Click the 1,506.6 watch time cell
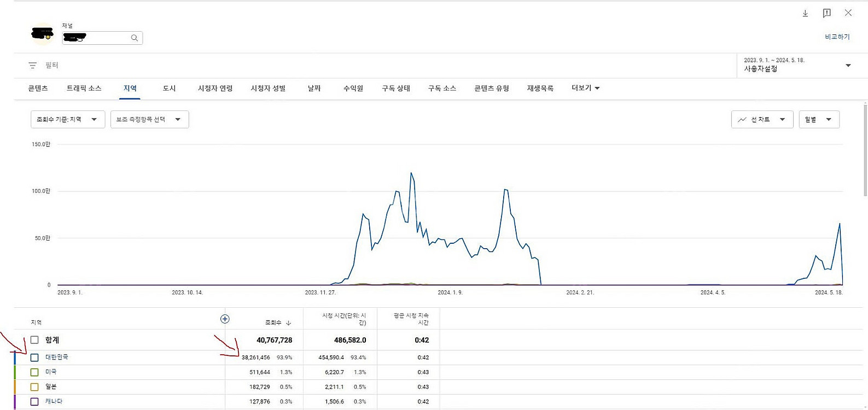Screen dimensions: 868x410 click(x=334, y=402)
